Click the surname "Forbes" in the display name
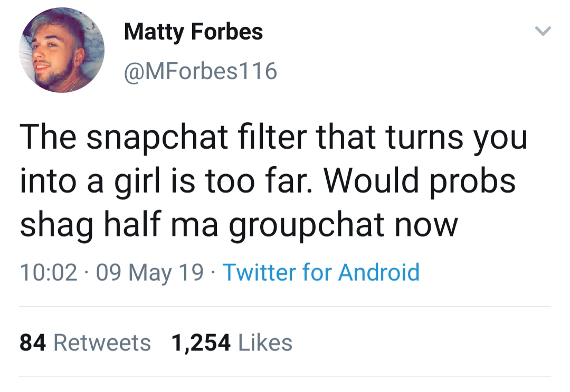The image size is (570, 392). [226, 31]
